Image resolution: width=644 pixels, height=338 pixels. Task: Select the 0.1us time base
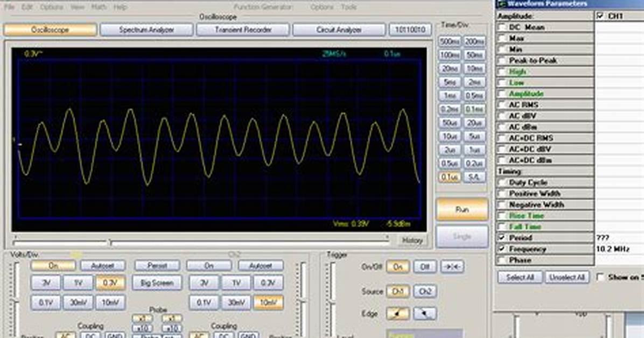[x=449, y=177]
